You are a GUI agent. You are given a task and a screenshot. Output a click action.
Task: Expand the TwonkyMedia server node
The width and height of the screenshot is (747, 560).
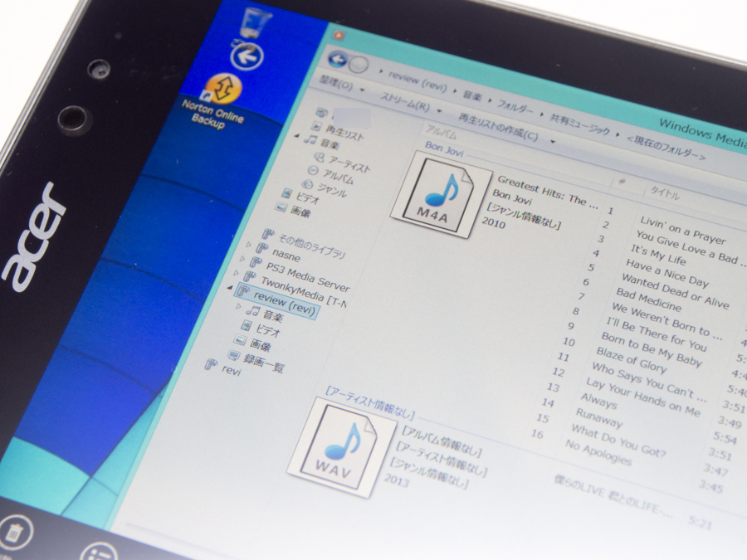coord(236,272)
